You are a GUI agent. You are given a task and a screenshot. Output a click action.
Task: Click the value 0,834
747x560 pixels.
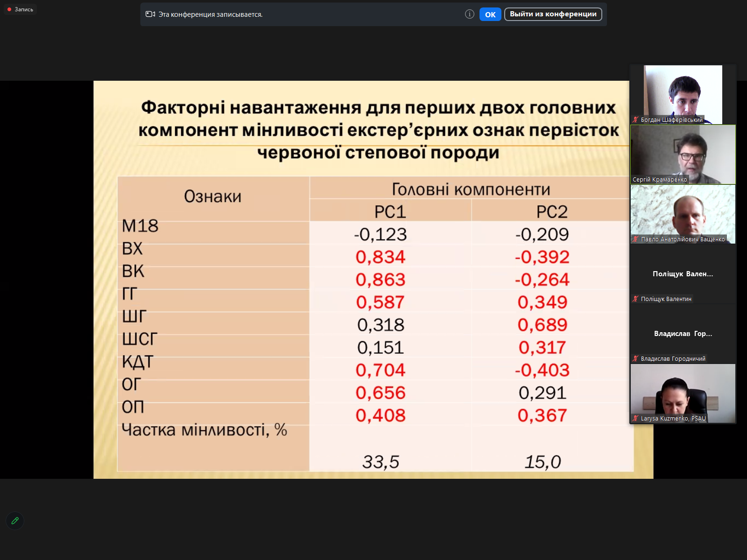coord(381,257)
